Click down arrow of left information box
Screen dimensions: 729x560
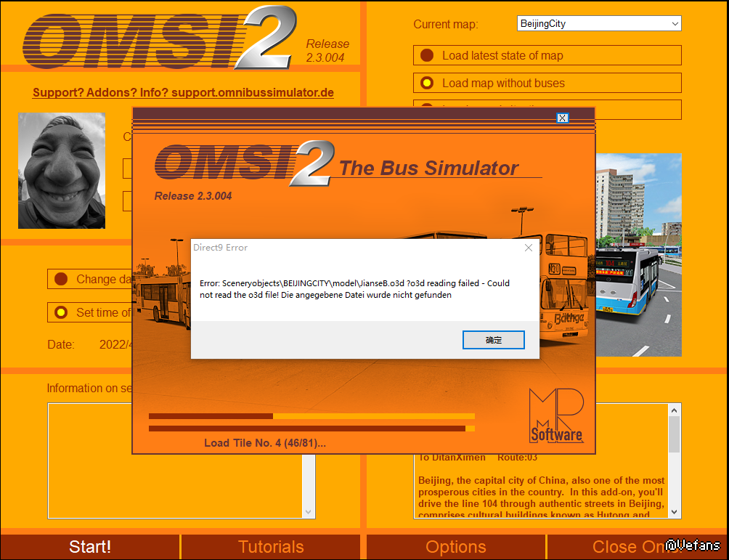[x=309, y=511]
